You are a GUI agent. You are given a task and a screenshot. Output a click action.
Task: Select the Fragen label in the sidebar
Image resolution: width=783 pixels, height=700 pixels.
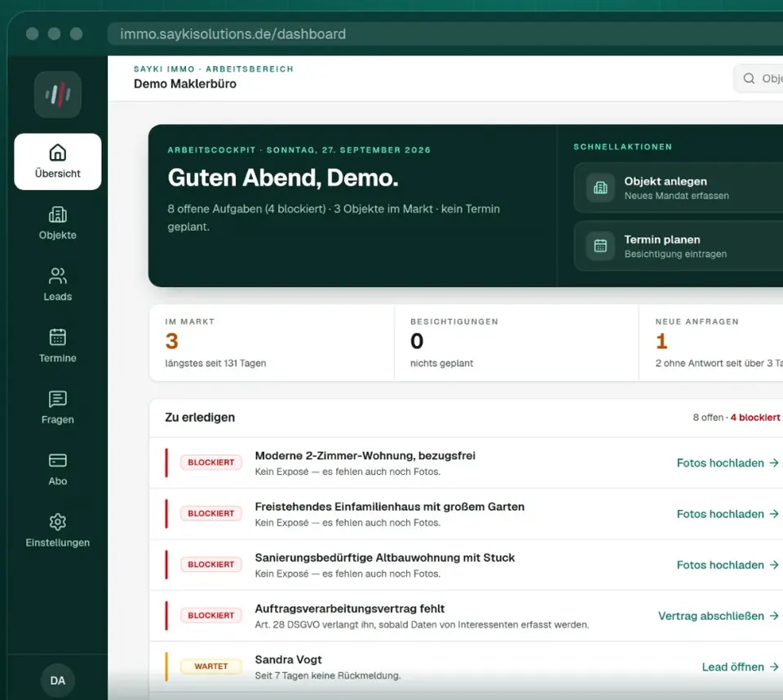coord(57,419)
